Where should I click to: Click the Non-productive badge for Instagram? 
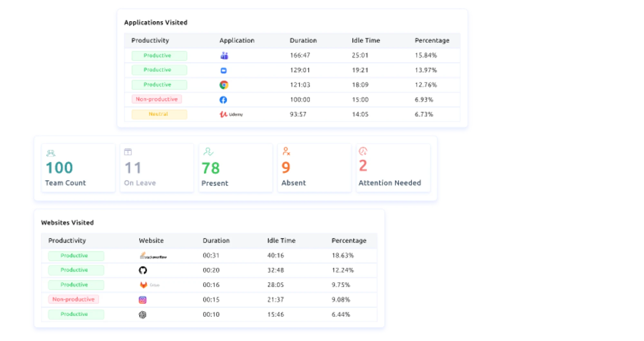(x=73, y=299)
